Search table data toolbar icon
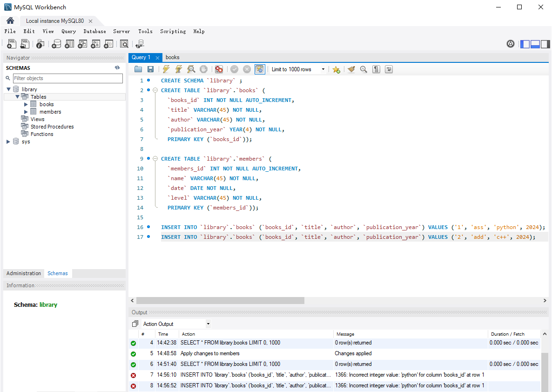 [x=124, y=44]
